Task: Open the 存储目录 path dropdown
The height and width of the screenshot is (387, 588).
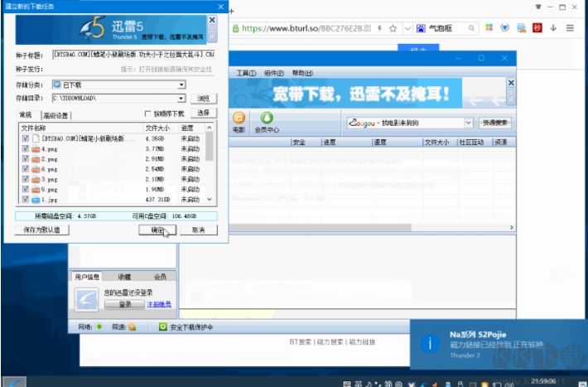Action: 181,99
